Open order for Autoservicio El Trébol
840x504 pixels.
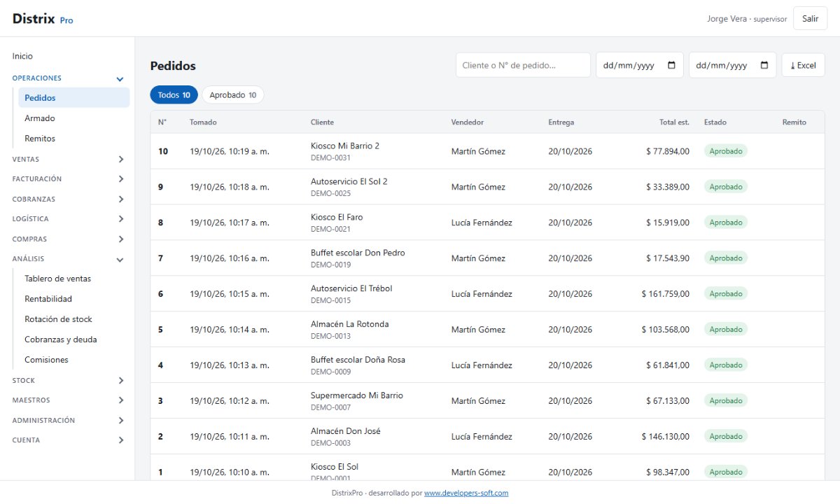487,294
